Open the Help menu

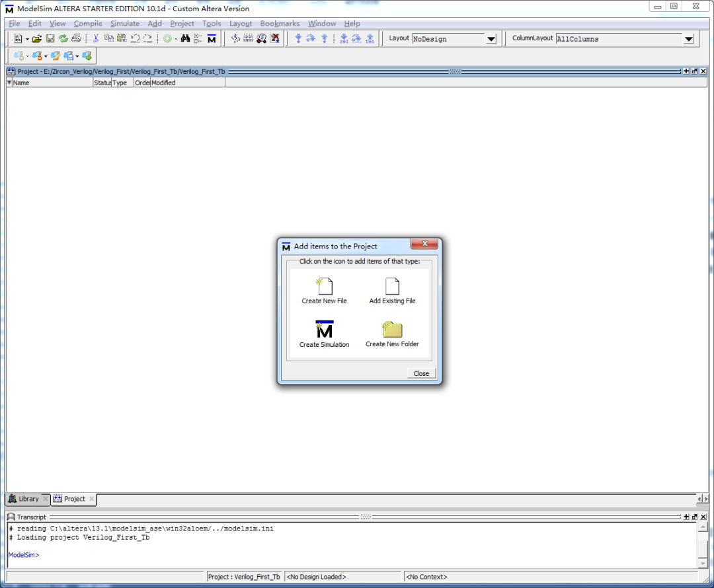(x=352, y=23)
